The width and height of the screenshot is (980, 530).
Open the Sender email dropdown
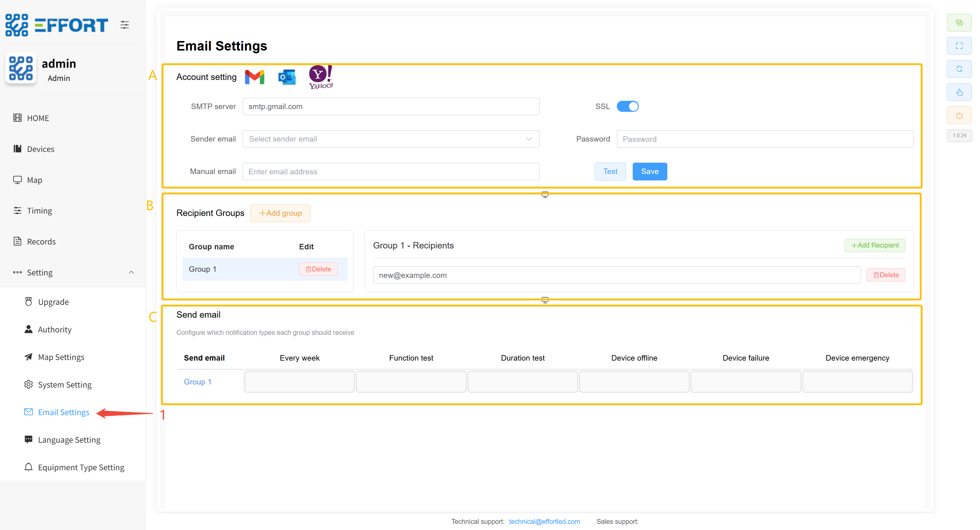point(391,139)
